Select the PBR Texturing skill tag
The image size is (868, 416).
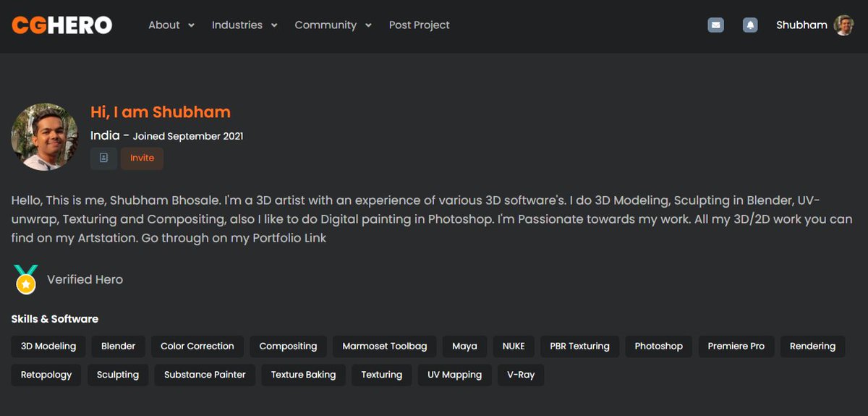[579, 347]
